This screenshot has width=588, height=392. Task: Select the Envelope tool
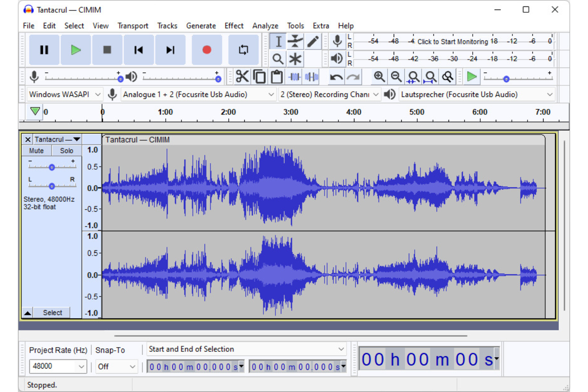295,41
